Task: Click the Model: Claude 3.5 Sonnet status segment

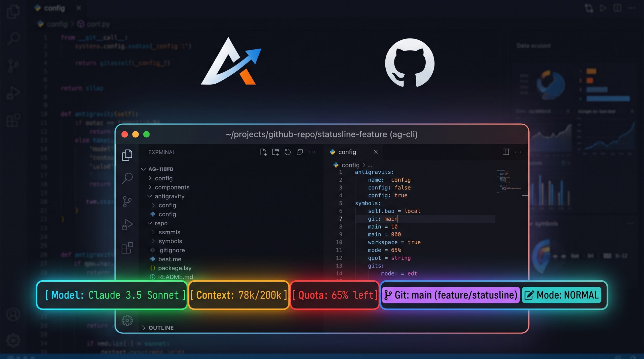Action: [x=112, y=295]
